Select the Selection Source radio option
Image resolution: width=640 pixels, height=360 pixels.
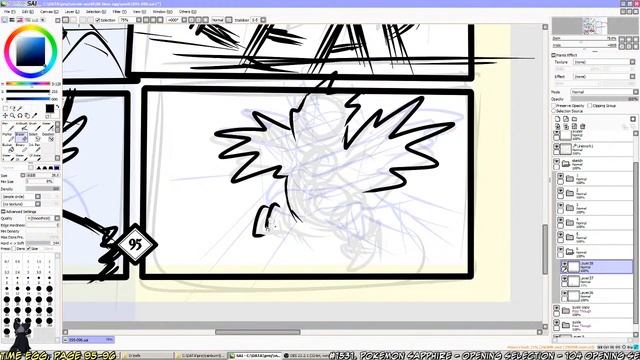554,111
